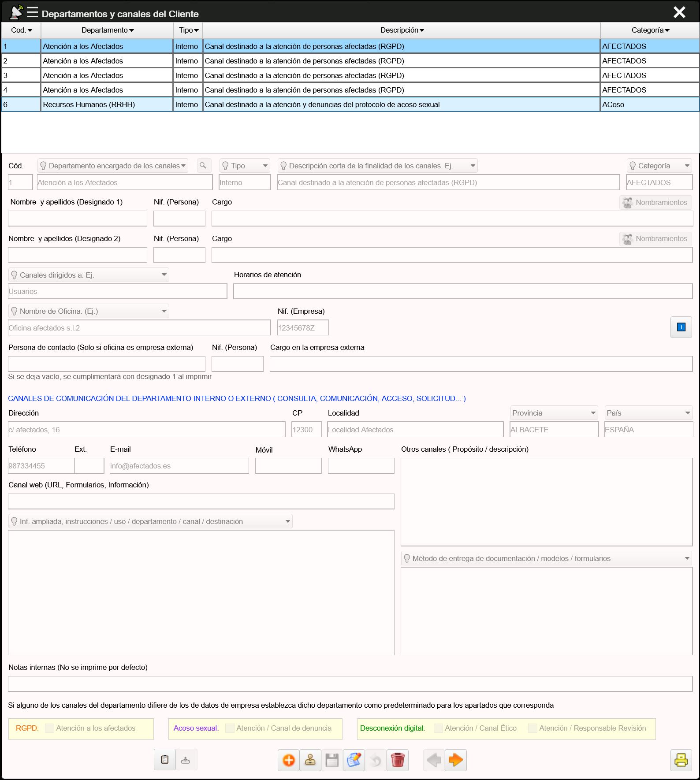Click the rubber stamp duplicate icon
Viewport: 700px width, 780px height.
(x=310, y=760)
